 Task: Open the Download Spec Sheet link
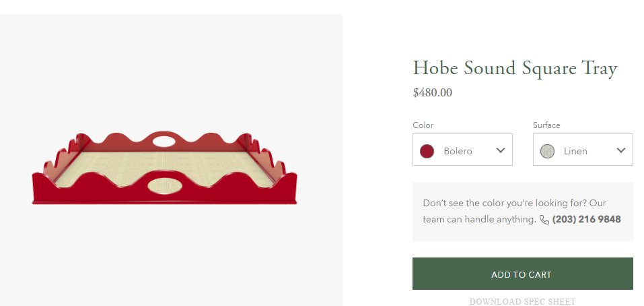[x=522, y=301]
